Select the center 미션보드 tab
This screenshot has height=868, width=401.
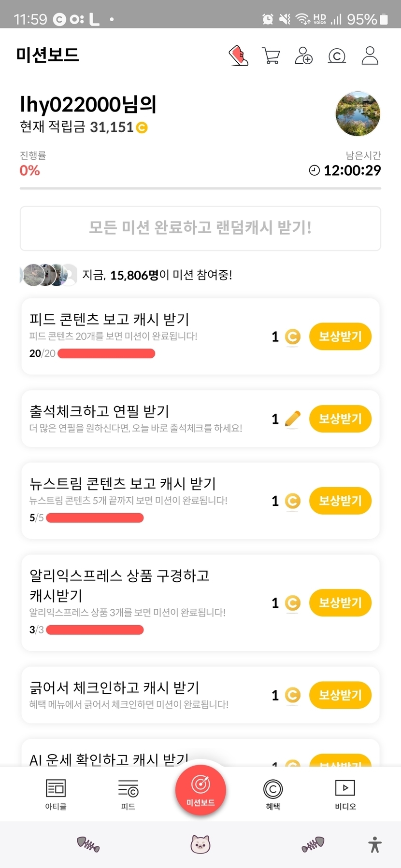pyautogui.click(x=200, y=790)
